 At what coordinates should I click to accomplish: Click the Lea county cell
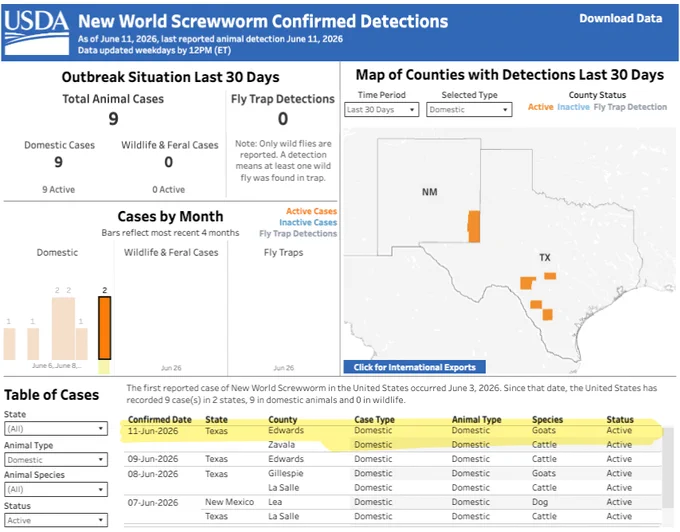pyautogui.click(x=275, y=502)
